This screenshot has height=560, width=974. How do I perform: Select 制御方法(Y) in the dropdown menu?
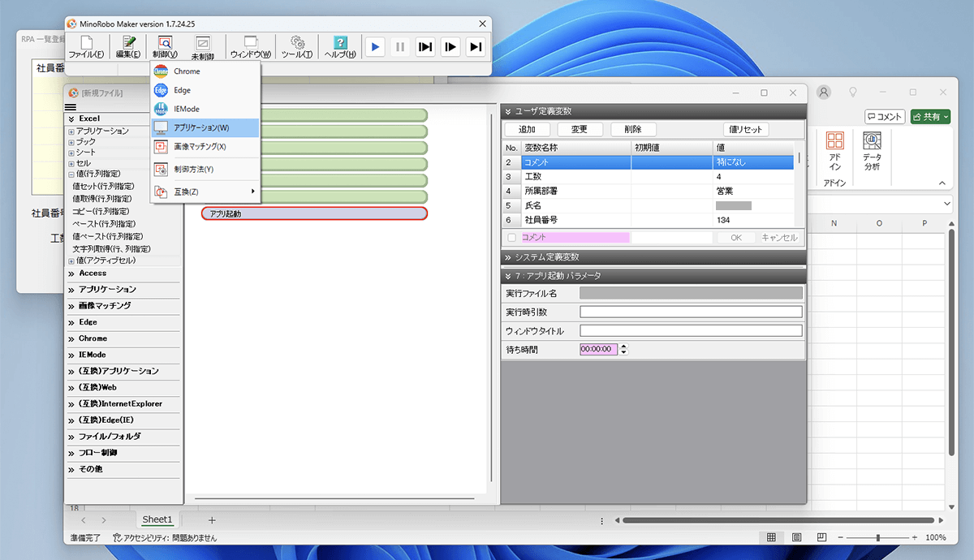tap(205, 169)
